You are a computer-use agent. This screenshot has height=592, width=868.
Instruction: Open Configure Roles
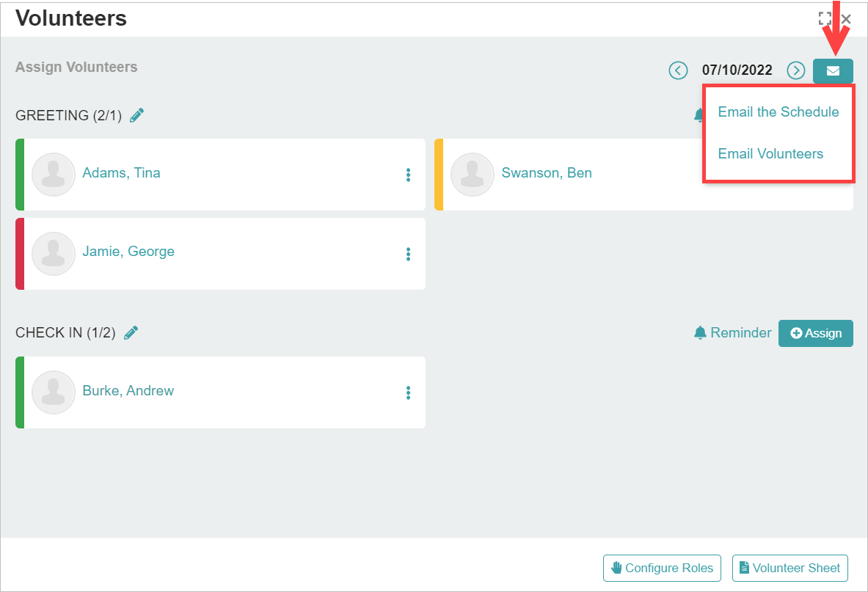(x=662, y=569)
